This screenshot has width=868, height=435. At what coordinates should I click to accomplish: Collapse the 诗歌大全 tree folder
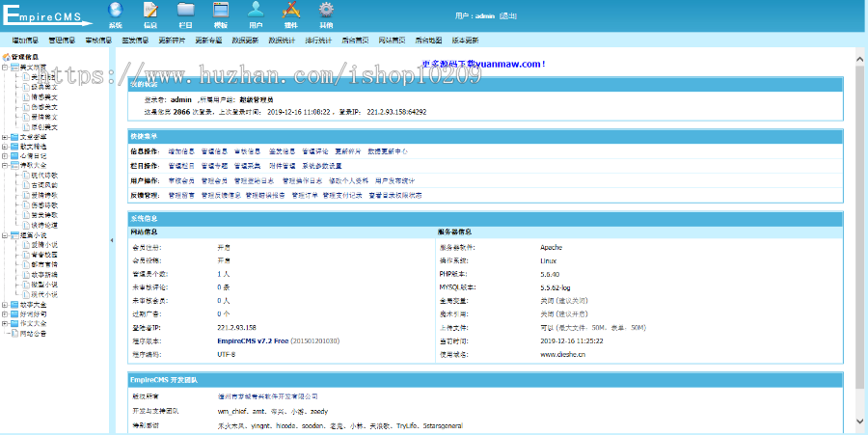coord(5,165)
